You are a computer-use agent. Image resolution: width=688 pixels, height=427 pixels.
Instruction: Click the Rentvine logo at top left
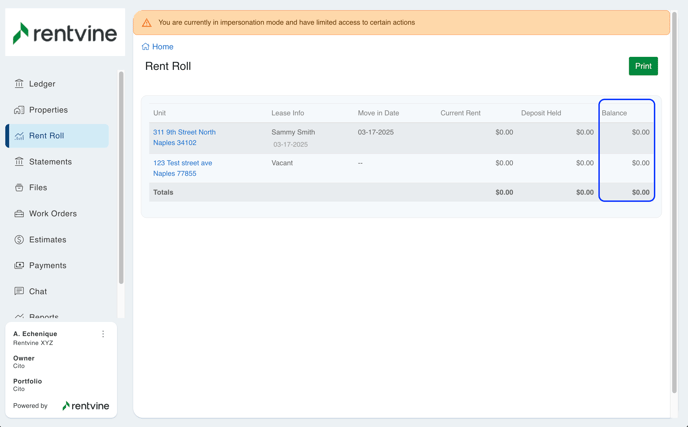[x=65, y=34]
